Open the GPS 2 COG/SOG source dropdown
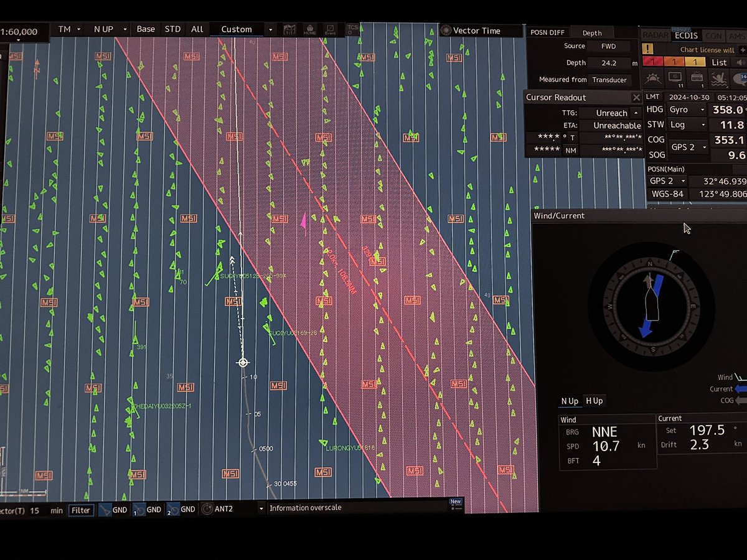Viewport: 747px width, 560px height. pos(688,147)
